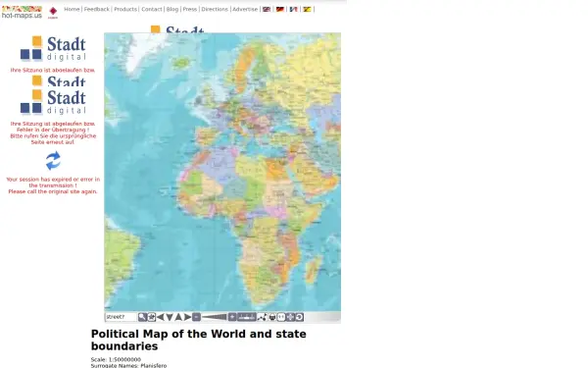Screen dimensions: 588x368
Task: Open the Blog link
Action: tap(172, 9)
